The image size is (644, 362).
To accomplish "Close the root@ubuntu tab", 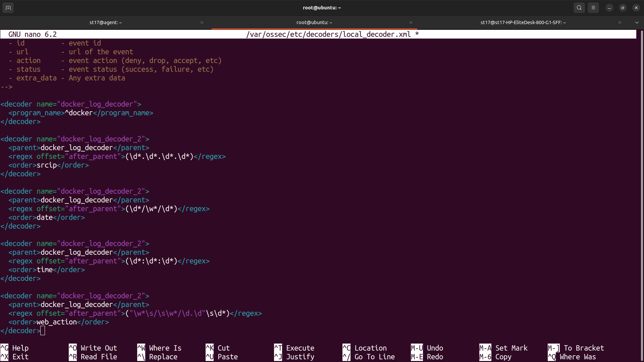I will (x=411, y=22).
